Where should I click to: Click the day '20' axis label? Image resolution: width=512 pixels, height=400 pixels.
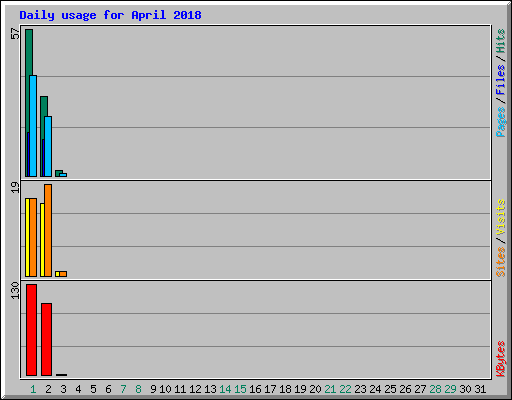tap(315, 389)
